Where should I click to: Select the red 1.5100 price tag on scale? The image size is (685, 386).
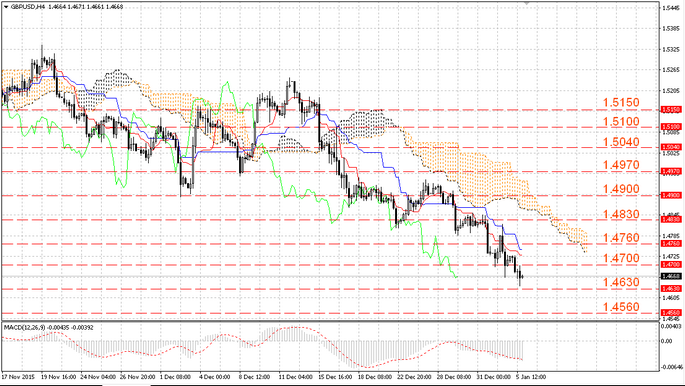tap(670, 126)
